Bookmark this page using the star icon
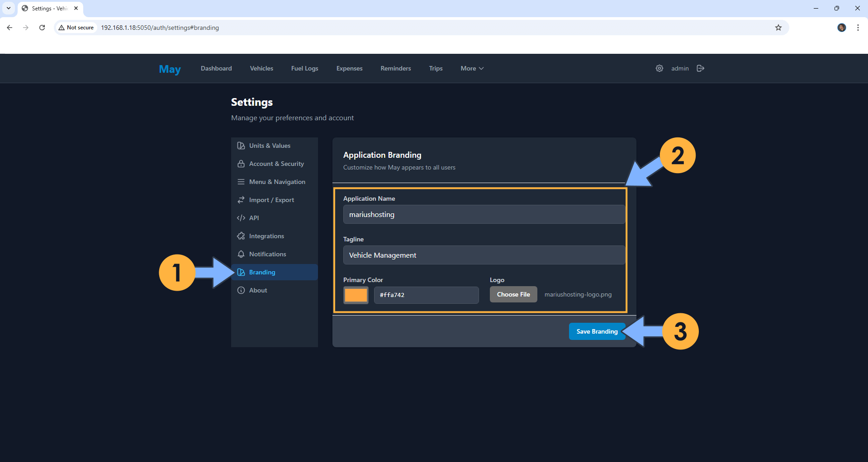 point(778,28)
